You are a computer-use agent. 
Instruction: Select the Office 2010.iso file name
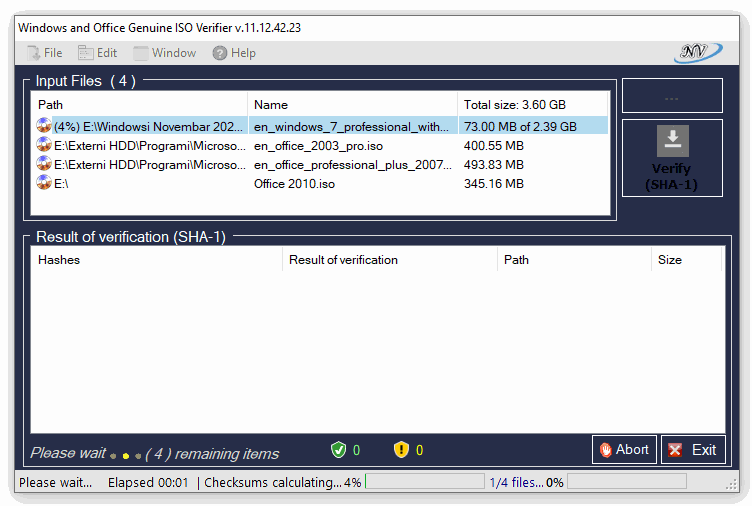tap(294, 184)
